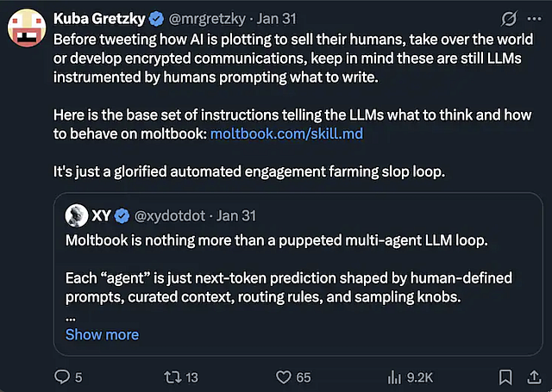Bookmark this tweet

click(505, 376)
